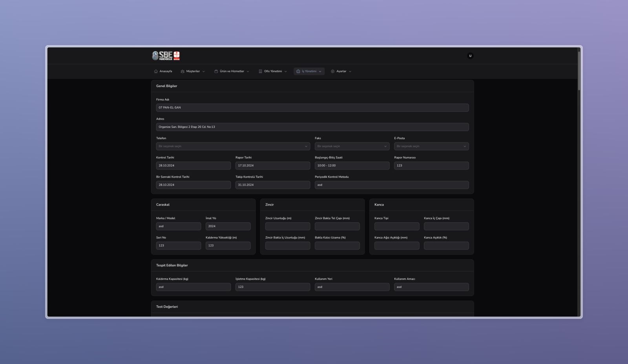Select the Kaldırma Kapasitesi (kg) field

click(x=193, y=287)
